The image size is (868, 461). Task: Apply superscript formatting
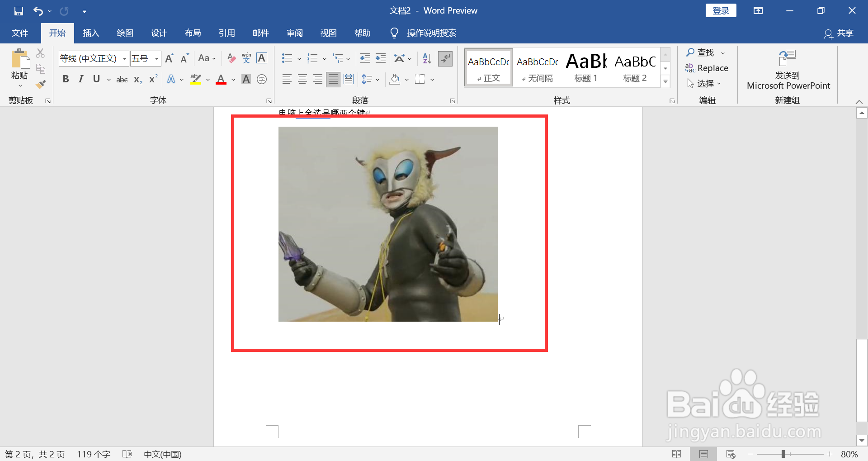153,79
